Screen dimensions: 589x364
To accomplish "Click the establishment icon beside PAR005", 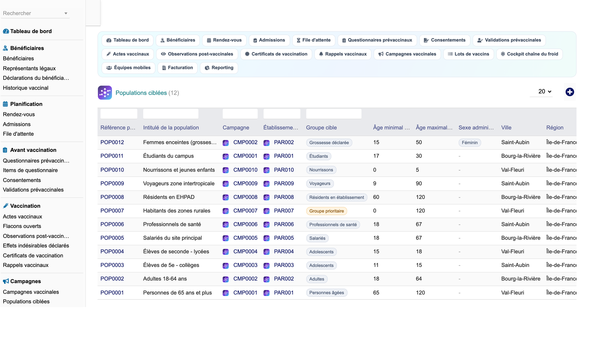I will tap(266, 238).
